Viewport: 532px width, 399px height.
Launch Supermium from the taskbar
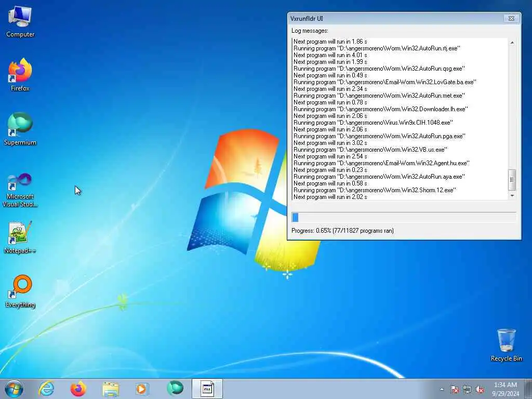coord(175,388)
